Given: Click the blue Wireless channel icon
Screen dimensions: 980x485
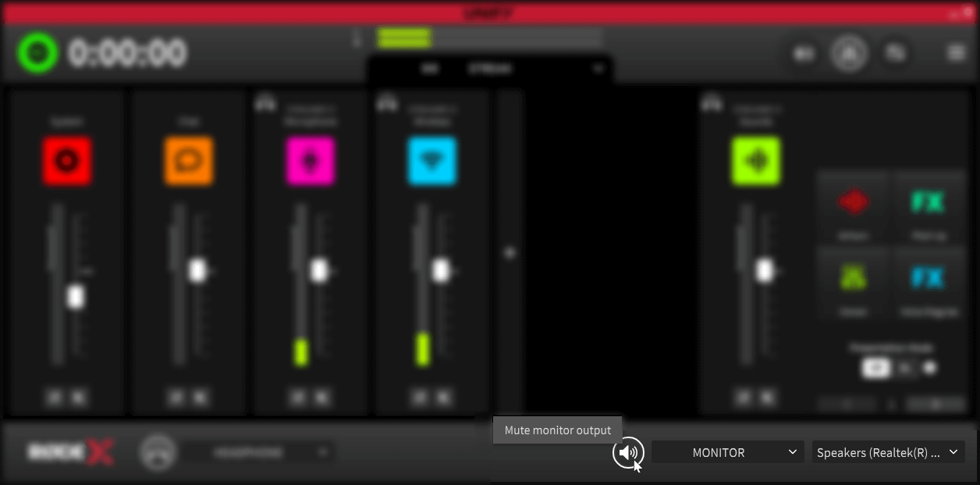Looking at the screenshot, I should [431, 160].
